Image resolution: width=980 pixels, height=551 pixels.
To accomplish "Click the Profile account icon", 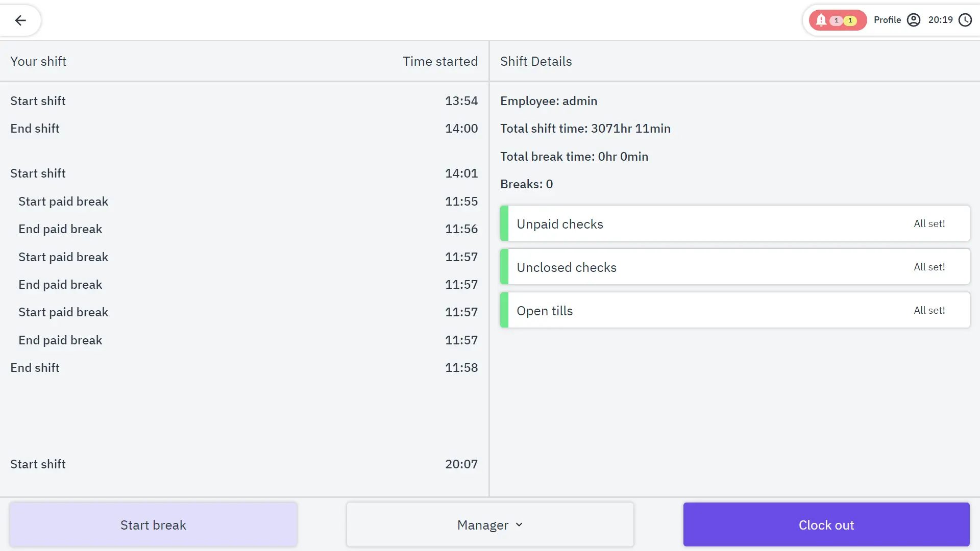I will point(913,19).
